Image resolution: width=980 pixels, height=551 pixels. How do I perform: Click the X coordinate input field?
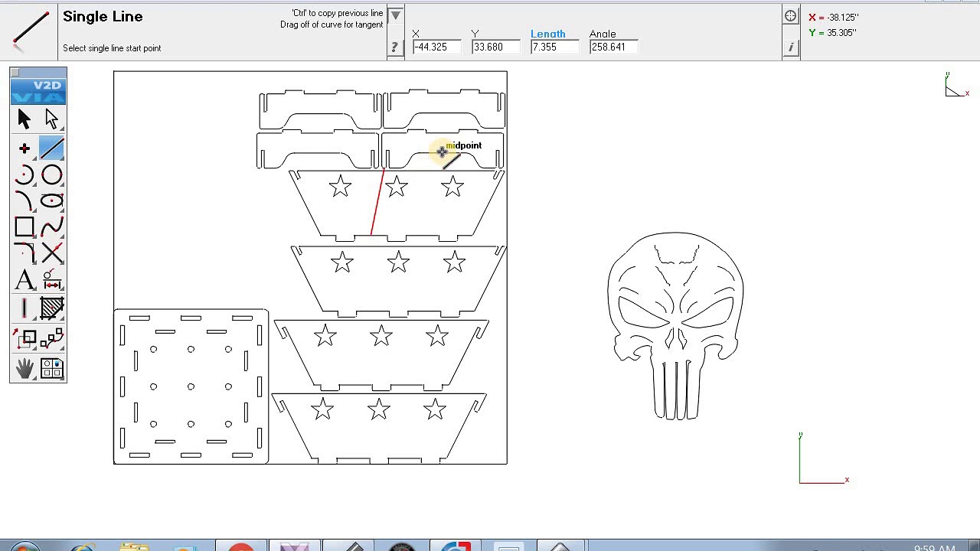pyautogui.click(x=436, y=47)
